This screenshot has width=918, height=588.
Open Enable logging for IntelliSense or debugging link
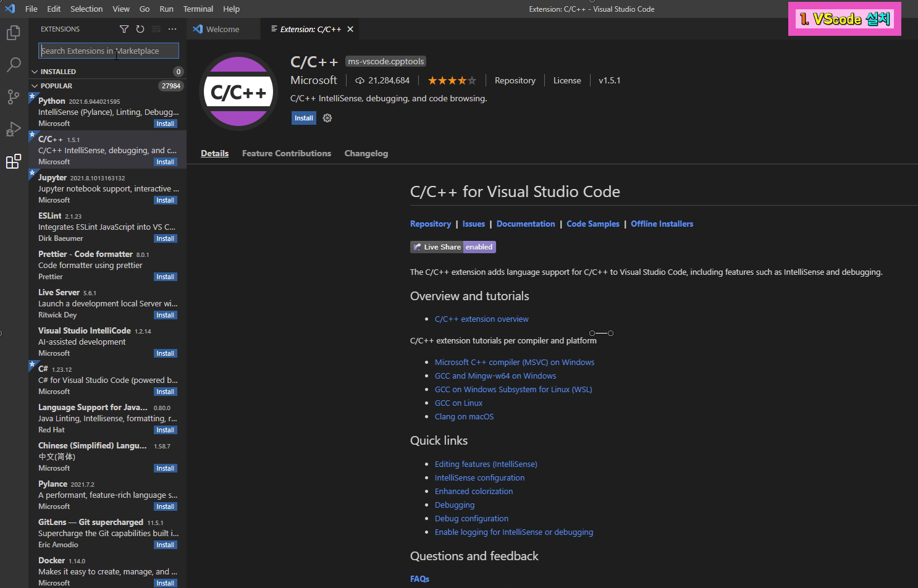pos(514,532)
